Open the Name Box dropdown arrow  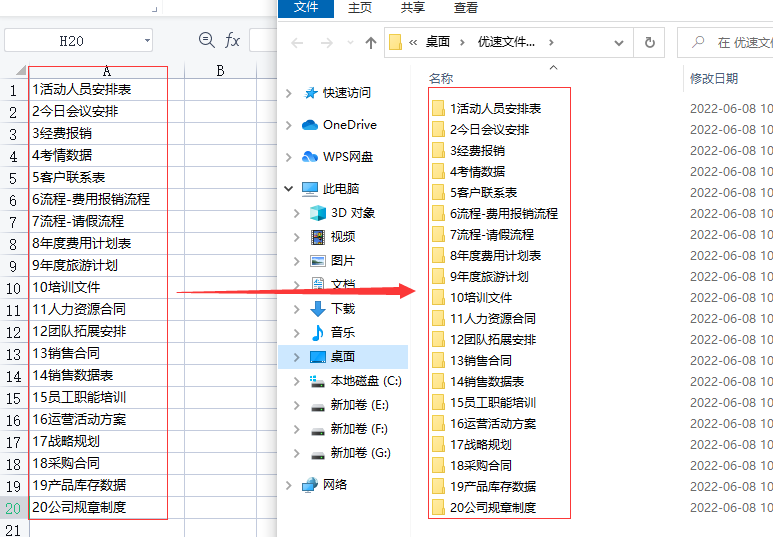click(x=147, y=40)
